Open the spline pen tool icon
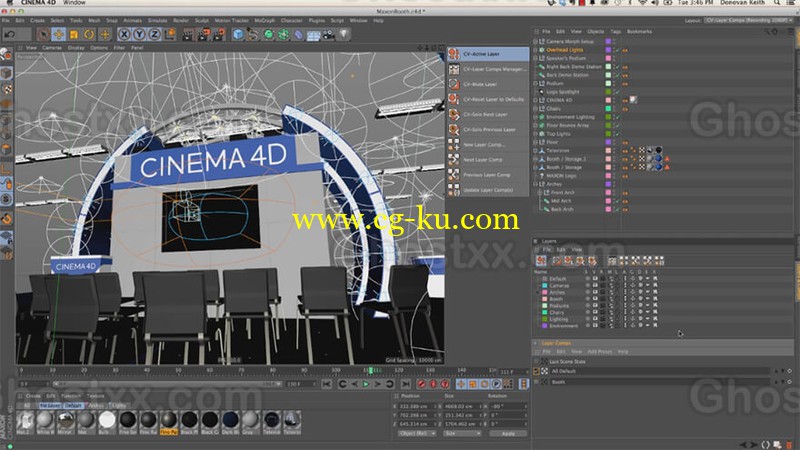This screenshot has width=800, height=450. pos(253,34)
